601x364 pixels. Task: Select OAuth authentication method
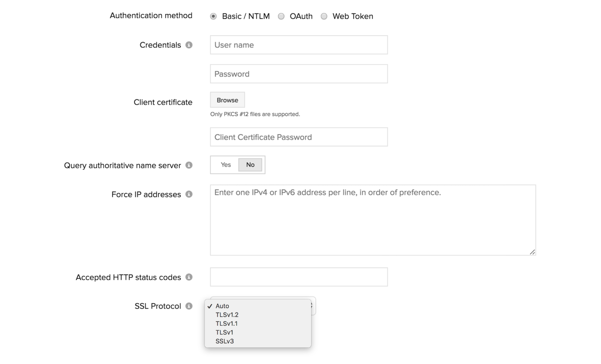pyautogui.click(x=281, y=16)
